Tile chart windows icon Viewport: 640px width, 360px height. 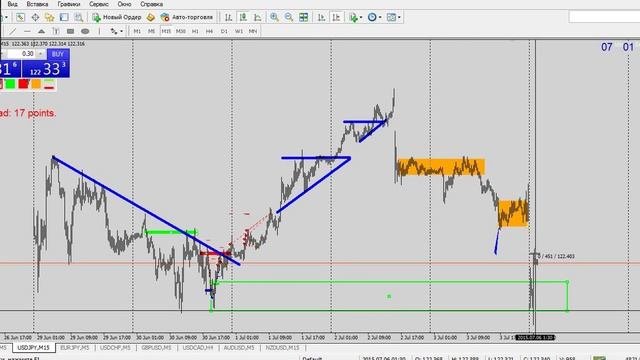tap(304, 17)
